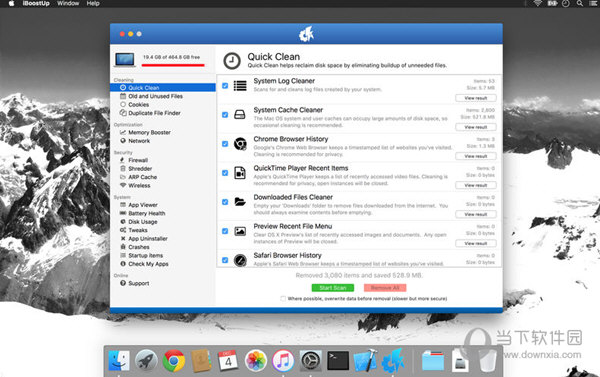Screen dimensions: 600x377
Task: Open the Window menu in menu bar
Action: pos(68,3)
